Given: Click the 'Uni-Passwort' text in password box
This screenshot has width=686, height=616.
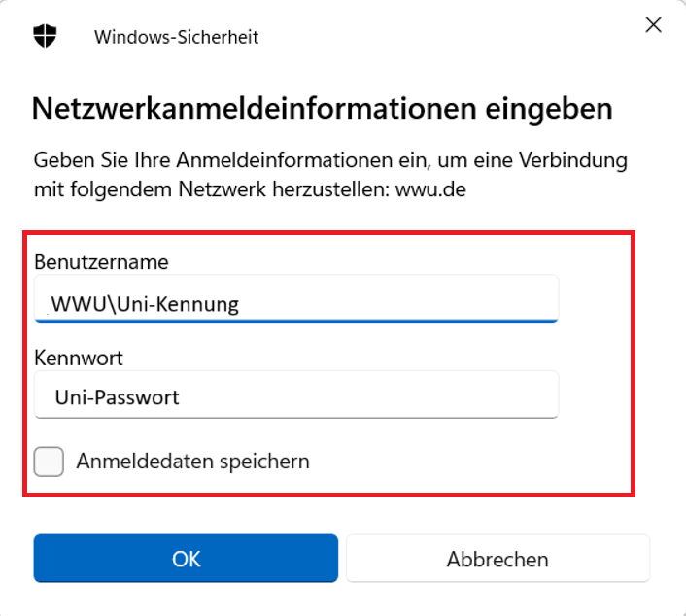Looking at the screenshot, I should (x=117, y=397).
